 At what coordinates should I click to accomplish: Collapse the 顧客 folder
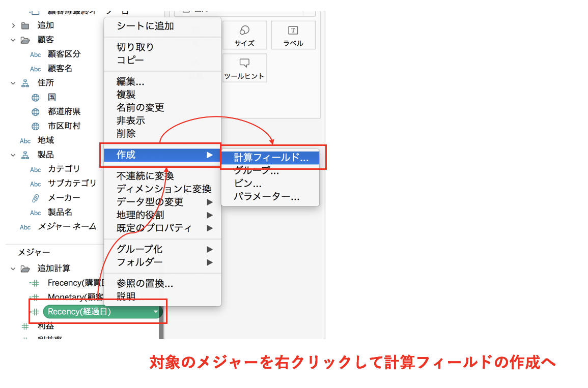coord(13,40)
